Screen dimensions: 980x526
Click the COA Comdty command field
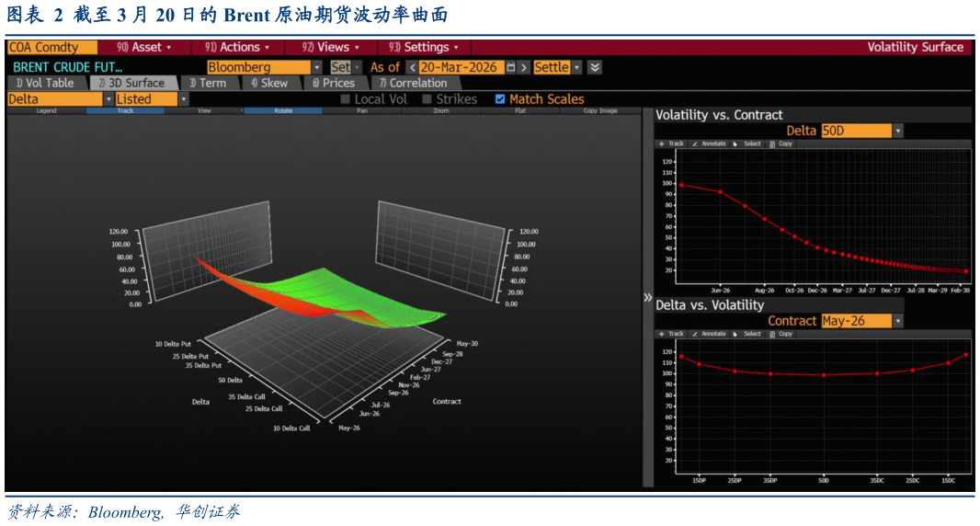click(51, 47)
